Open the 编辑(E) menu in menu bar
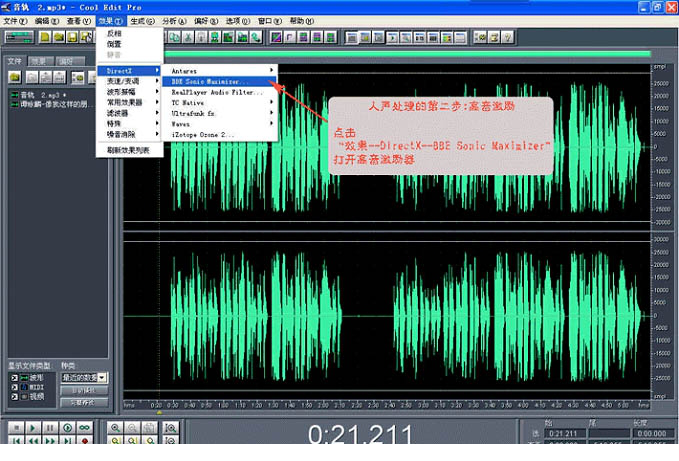 (x=47, y=21)
